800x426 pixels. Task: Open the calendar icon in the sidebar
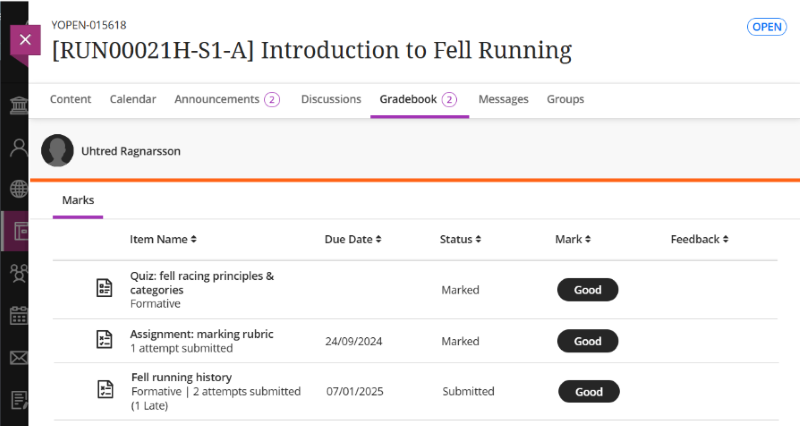coord(17,315)
